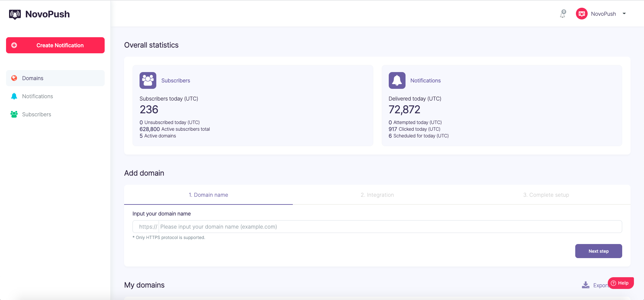Click the 'Overall statistics' heading
This screenshot has height=300, width=644.
click(x=151, y=45)
